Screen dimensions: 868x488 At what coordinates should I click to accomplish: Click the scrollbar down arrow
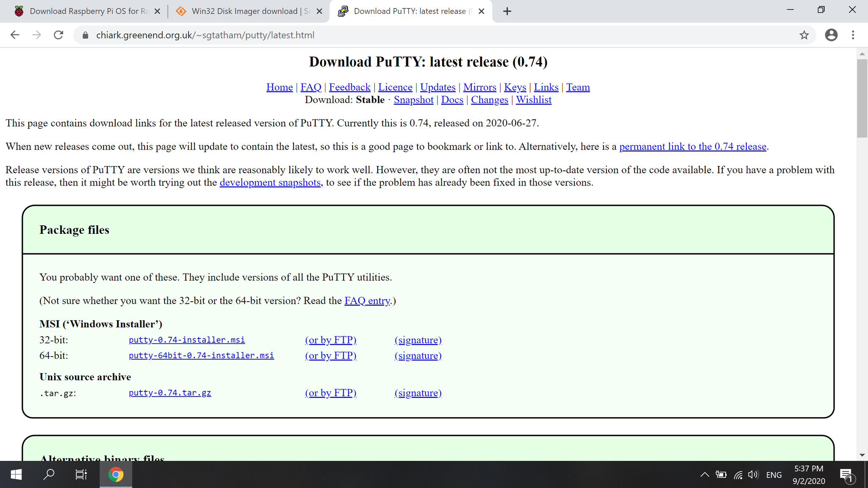862,455
